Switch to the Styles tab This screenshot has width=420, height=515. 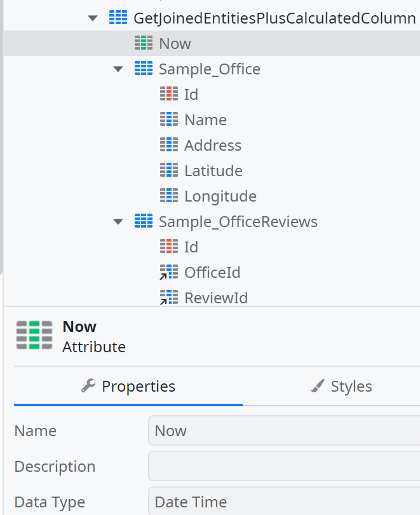pyautogui.click(x=341, y=387)
